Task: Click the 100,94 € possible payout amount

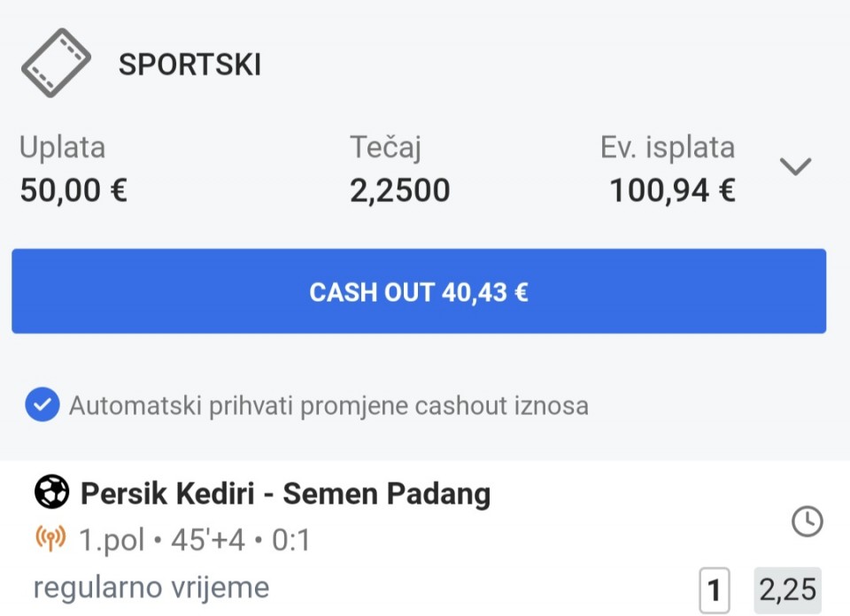Action: click(672, 189)
